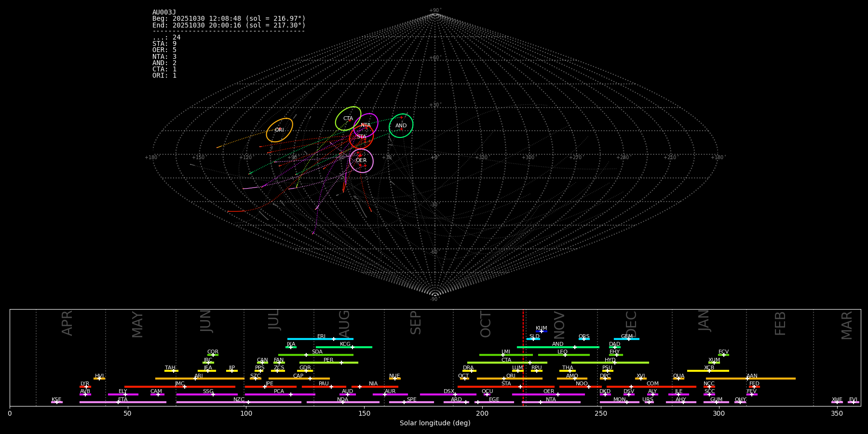Click the ETA shower label in the timeline
868x434 pixels.
coord(123,399)
